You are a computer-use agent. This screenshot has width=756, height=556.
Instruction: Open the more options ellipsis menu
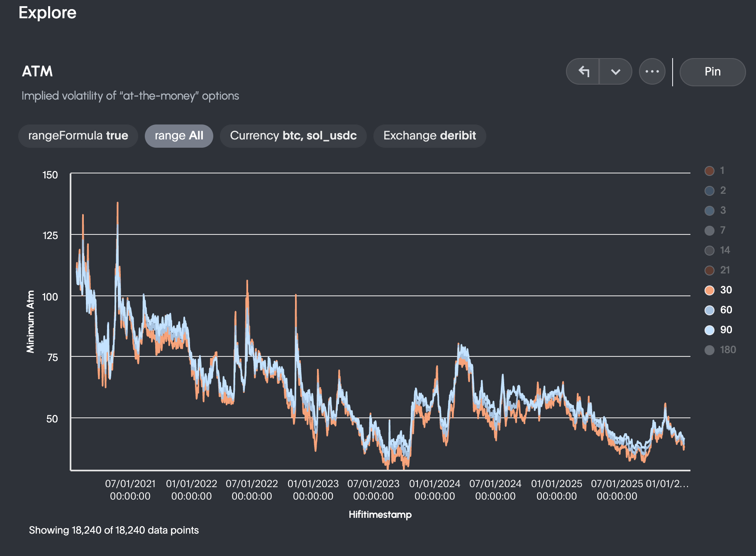pyautogui.click(x=652, y=71)
